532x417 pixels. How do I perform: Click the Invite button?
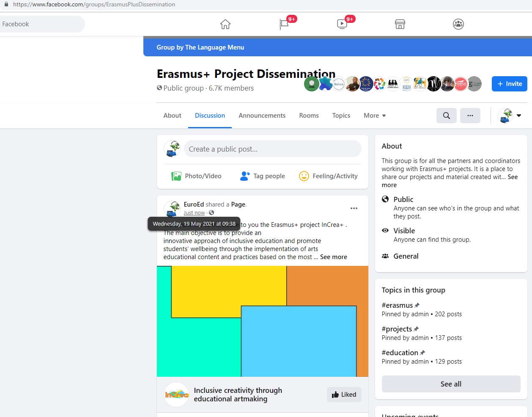coord(510,84)
